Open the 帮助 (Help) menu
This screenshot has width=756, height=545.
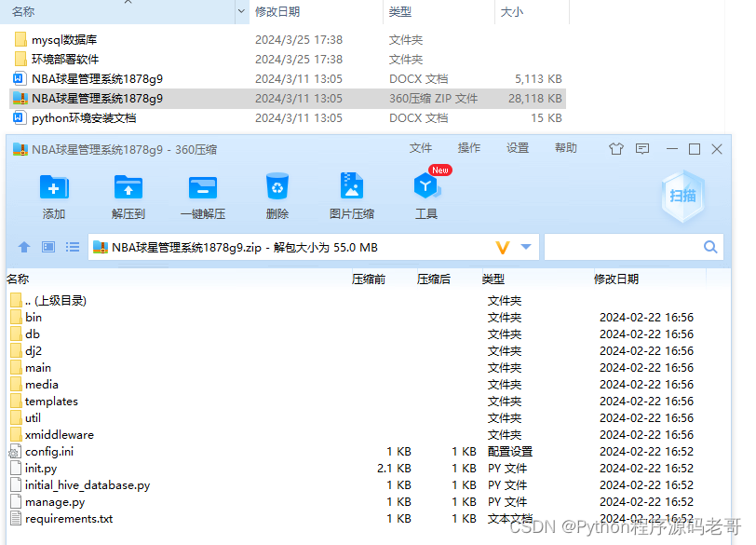click(x=565, y=146)
